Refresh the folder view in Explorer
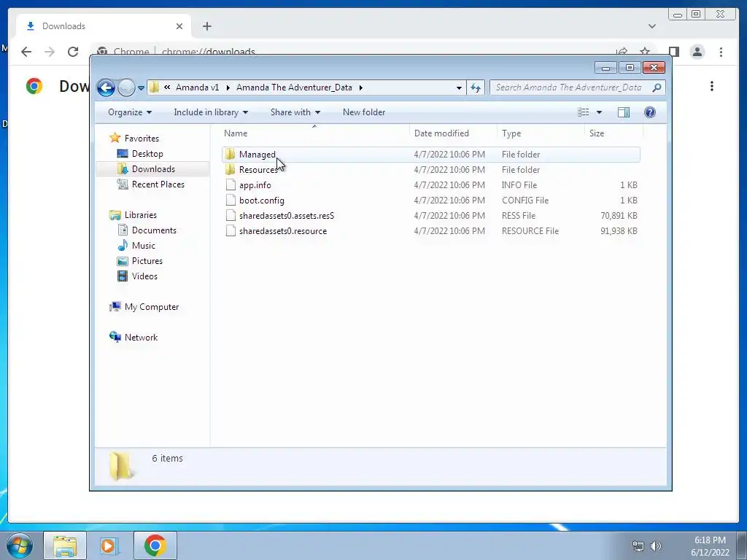This screenshot has height=560, width=747. 476,87
